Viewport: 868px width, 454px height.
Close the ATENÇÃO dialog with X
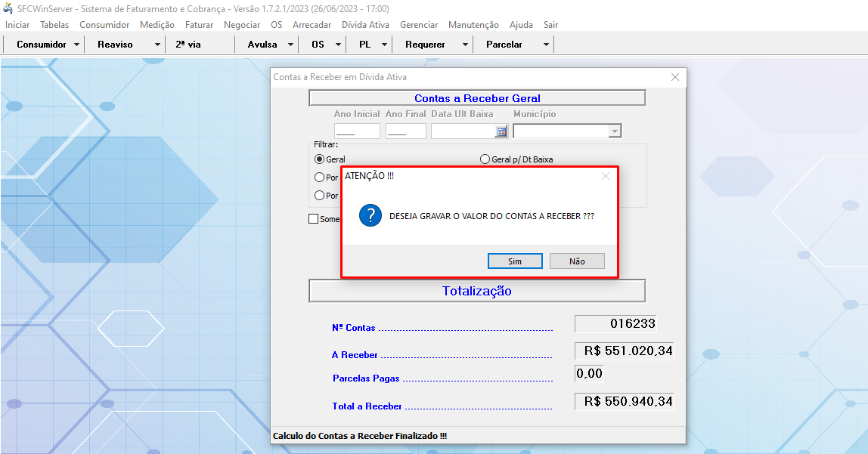click(x=605, y=176)
